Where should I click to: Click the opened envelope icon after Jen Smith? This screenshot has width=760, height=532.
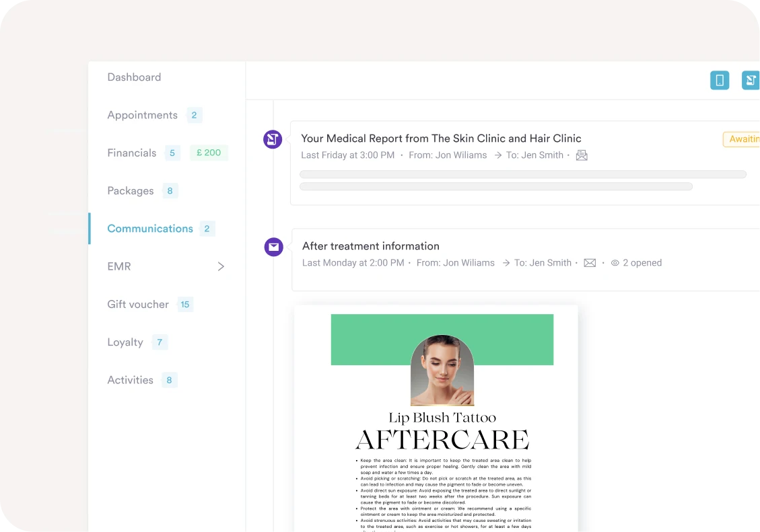(x=582, y=155)
